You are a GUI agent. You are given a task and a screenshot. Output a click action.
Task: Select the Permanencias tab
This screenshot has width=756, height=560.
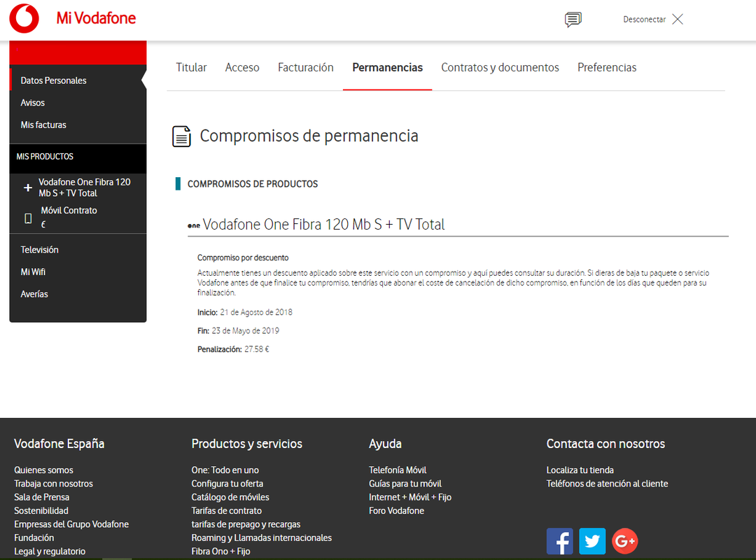click(x=388, y=67)
